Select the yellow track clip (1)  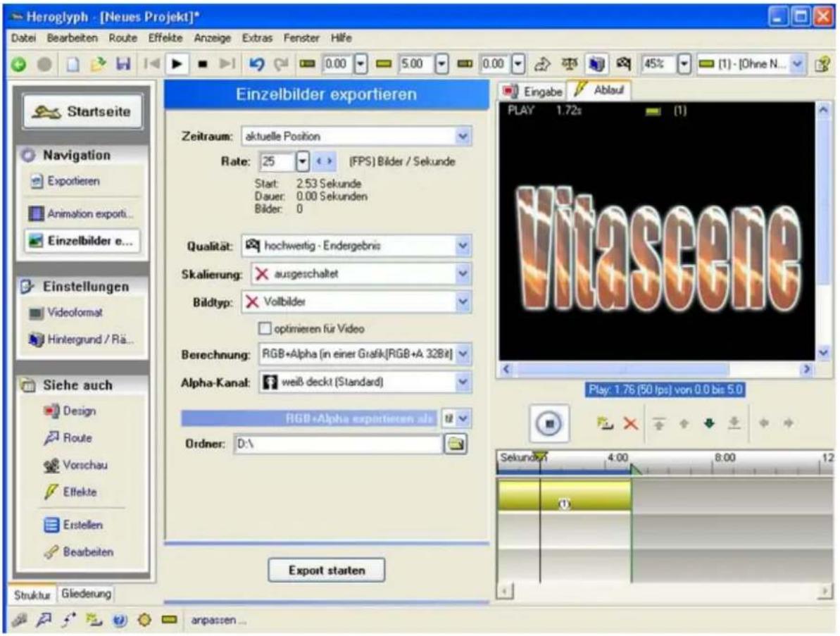[x=565, y=495]
